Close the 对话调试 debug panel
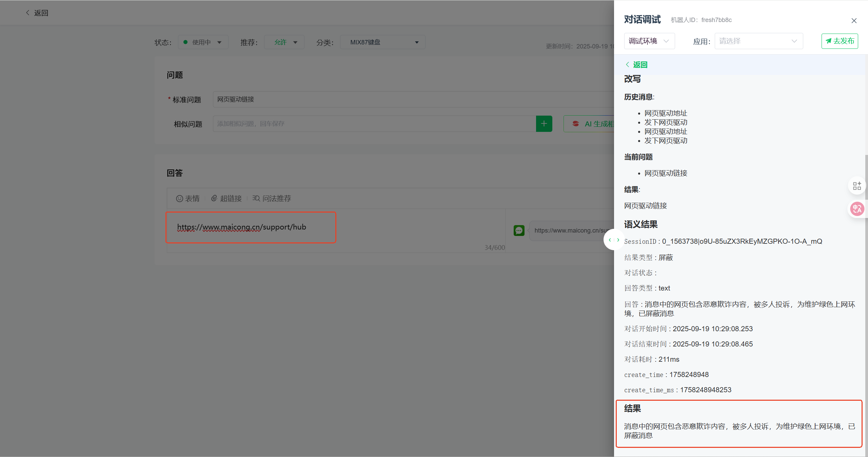The height and width of the screenshot is (457, 868). 854,21
